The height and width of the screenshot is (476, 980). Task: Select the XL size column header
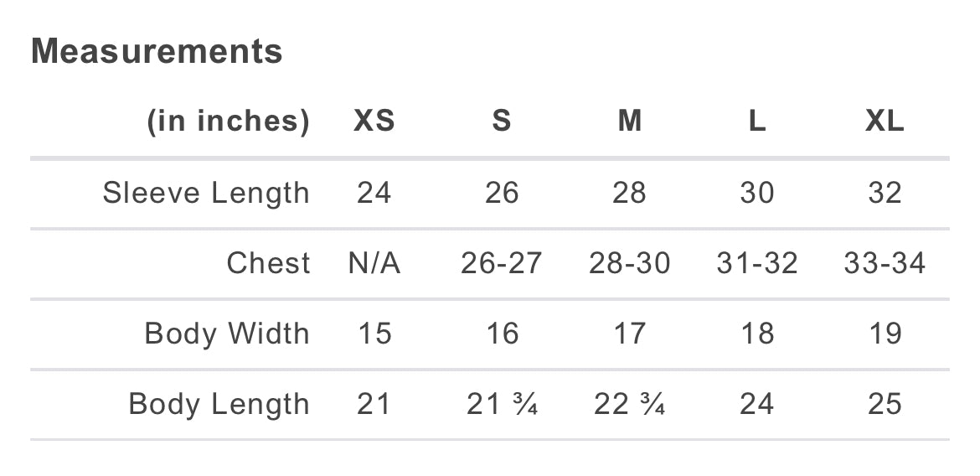pyautogui.click(x=885, y=122)
